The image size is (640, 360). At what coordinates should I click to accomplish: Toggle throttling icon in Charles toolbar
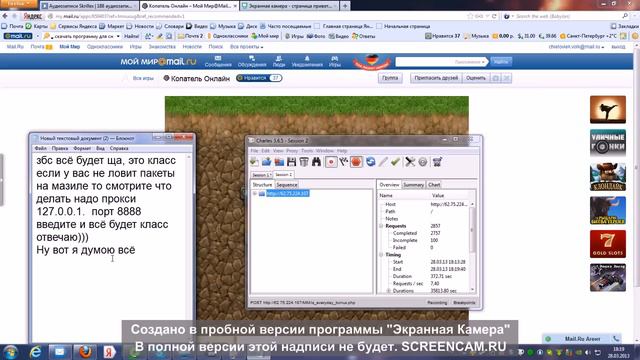344,162
